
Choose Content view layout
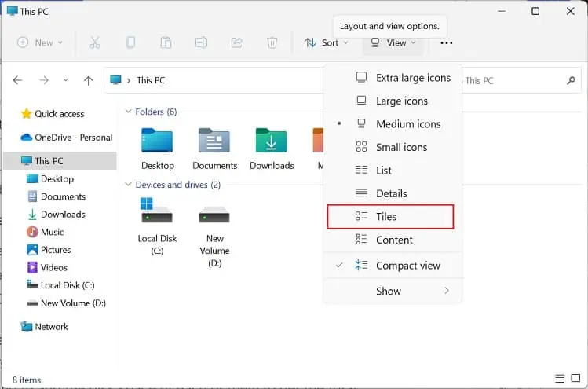(x=393, y=240)
